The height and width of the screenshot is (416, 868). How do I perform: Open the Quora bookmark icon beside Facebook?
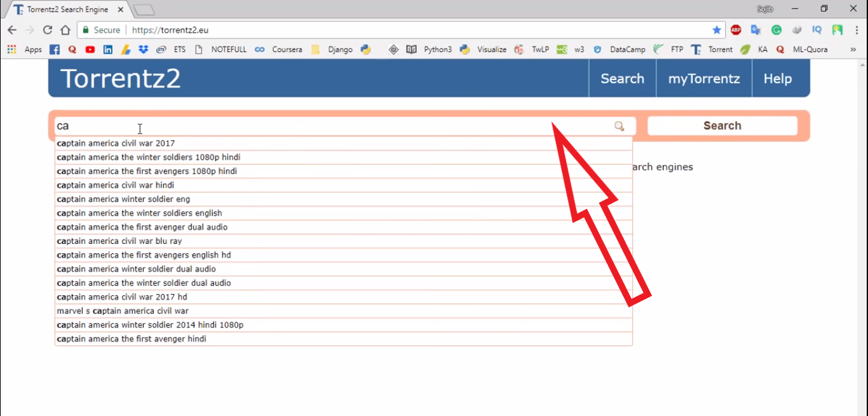coord(72,50)
